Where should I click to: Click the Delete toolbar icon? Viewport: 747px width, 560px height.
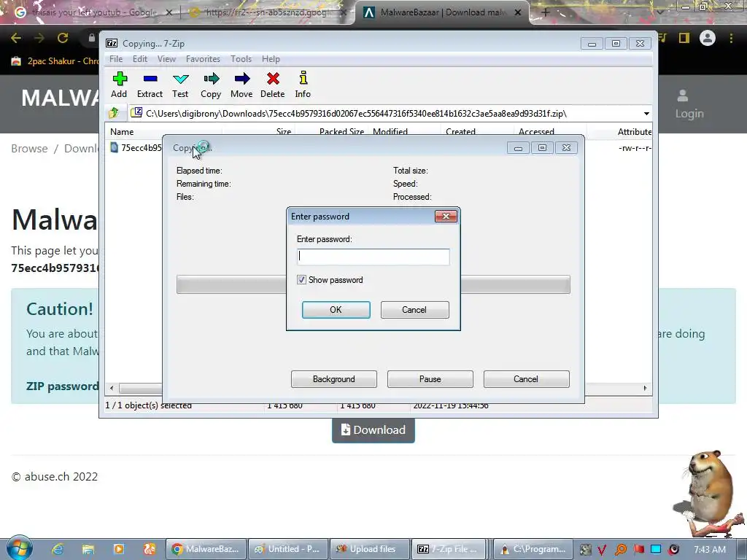pos(273,85)
